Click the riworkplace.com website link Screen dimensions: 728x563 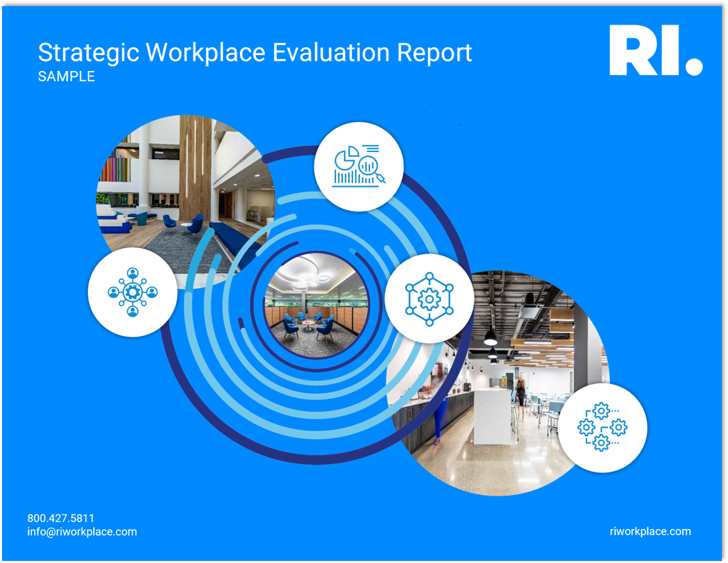tap(650, 532)
